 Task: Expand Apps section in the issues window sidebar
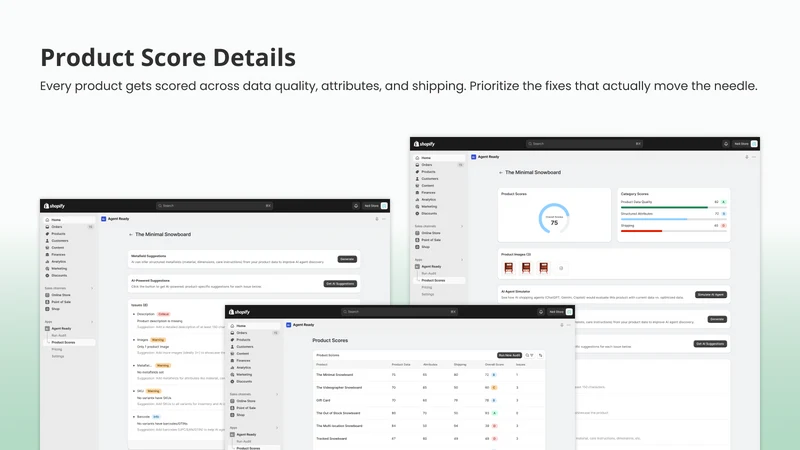click(92, 322)
